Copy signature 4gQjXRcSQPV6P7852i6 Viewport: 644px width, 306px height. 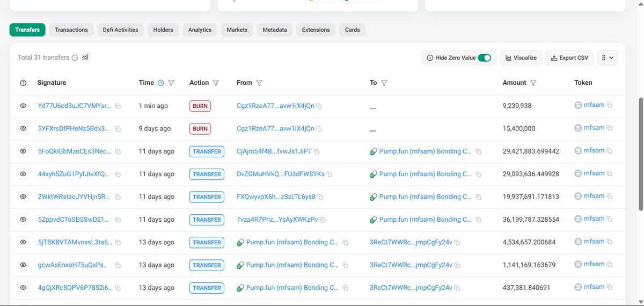[118, 288]
